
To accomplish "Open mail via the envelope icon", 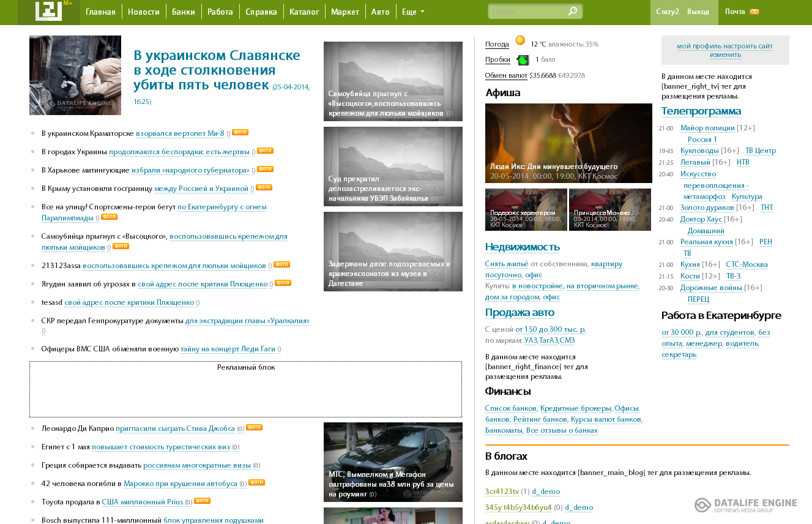I will (x=754, y=12).
